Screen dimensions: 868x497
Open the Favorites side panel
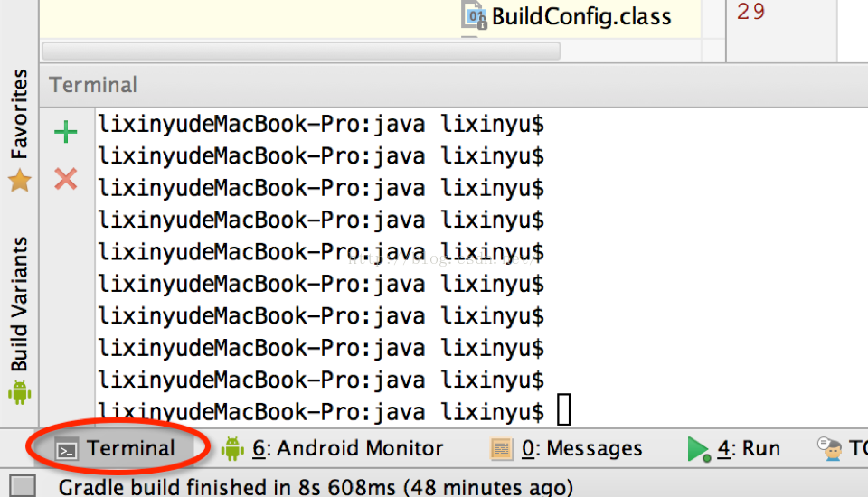pos(19,114)
